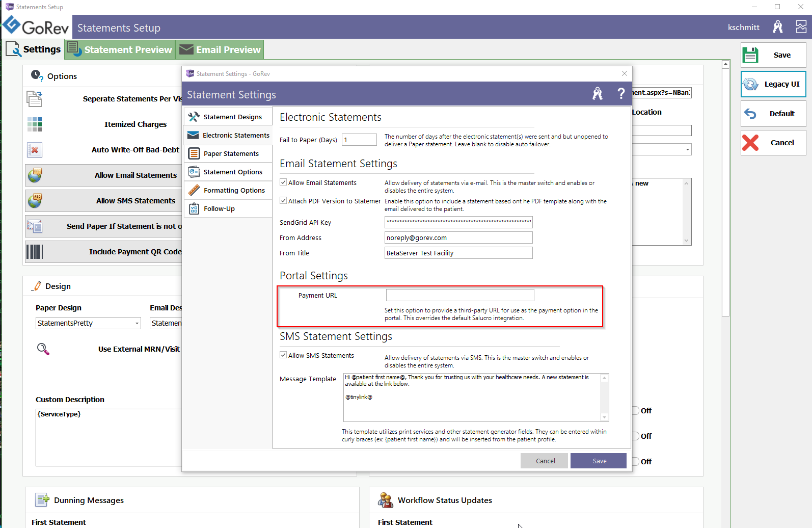Click the Use External MRN/Visit magnifier icon
Viewport: 812px width, 528px height.
(43, 349)
